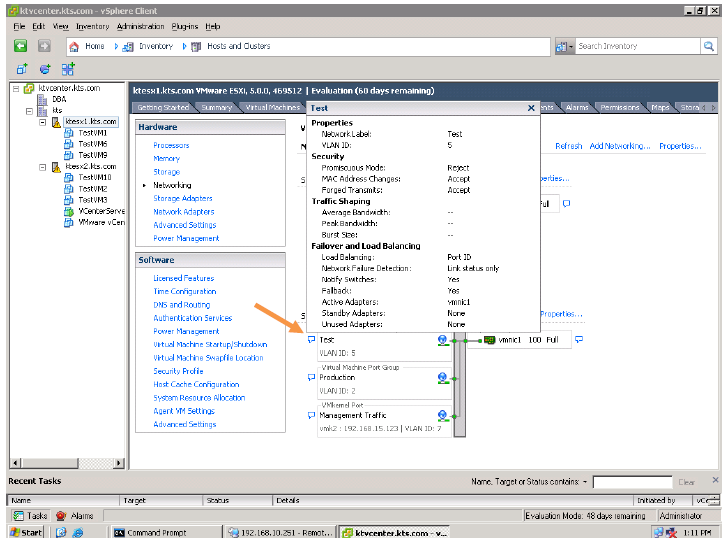Click the globe icon on Test port group
The height and width of the screenshot is (538, 725).
[442, 340]
